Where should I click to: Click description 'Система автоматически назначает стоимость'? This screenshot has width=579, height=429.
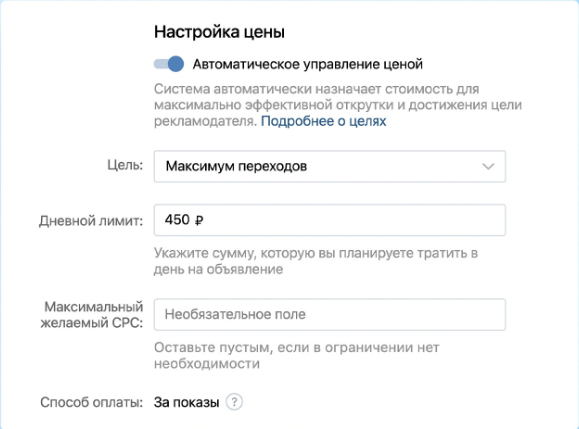point(304,89)
